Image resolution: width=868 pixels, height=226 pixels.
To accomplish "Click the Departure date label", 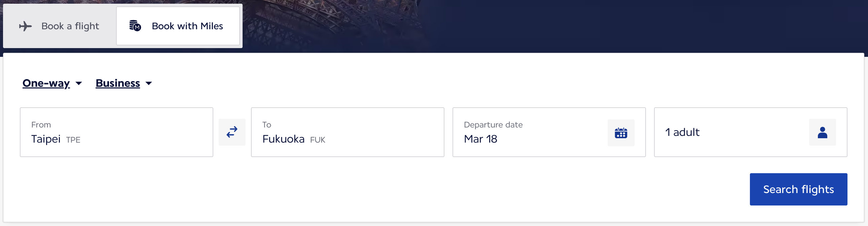I will tap(493, 125).
